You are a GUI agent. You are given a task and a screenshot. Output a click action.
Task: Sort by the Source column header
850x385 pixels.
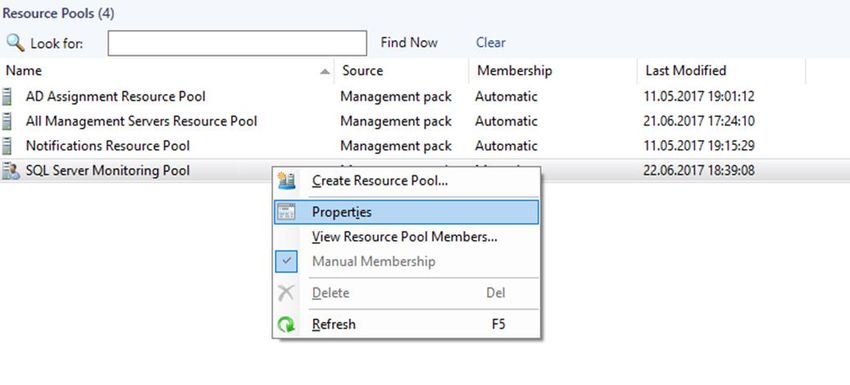coord(363,70)
